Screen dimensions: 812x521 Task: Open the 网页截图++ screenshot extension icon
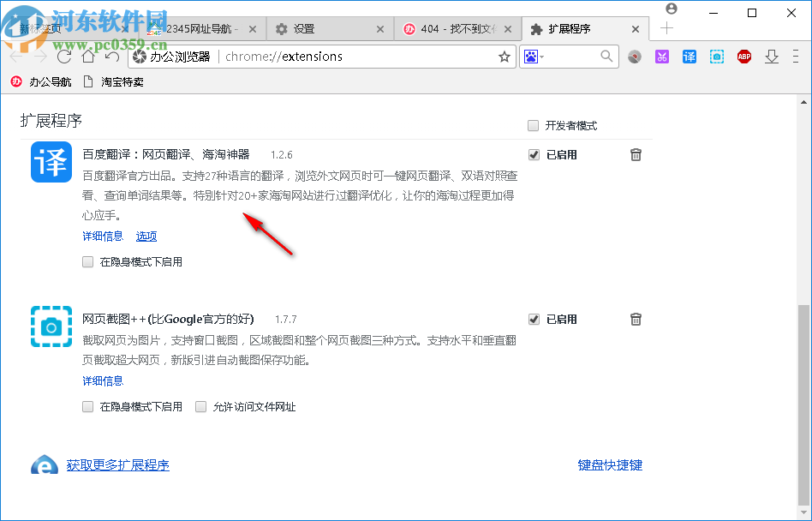tap(716, 57)
